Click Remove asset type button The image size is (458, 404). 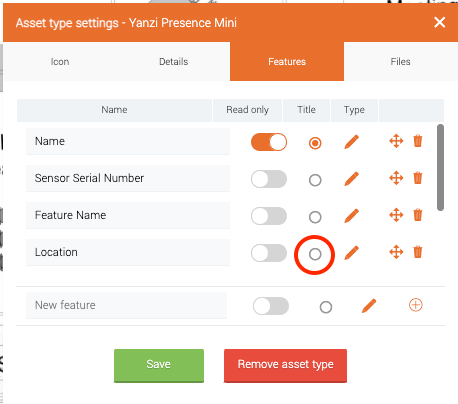(x=285, y=365)
